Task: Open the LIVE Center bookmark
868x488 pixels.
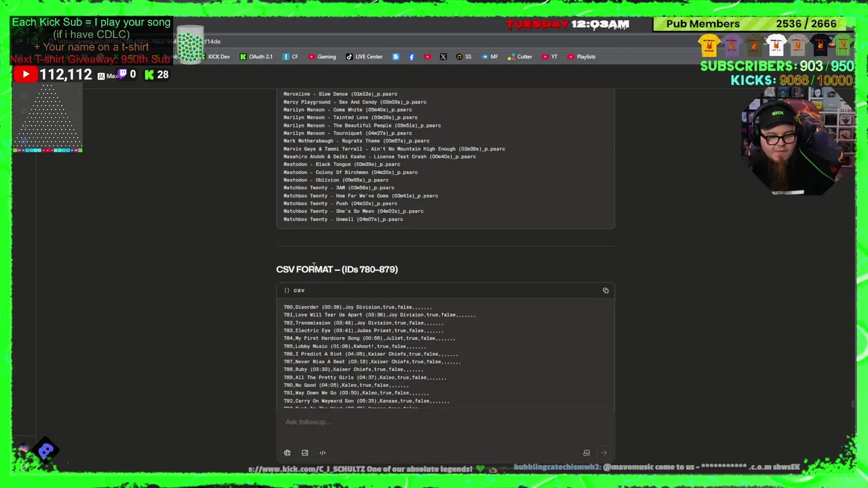Action: tap(364, 57)
